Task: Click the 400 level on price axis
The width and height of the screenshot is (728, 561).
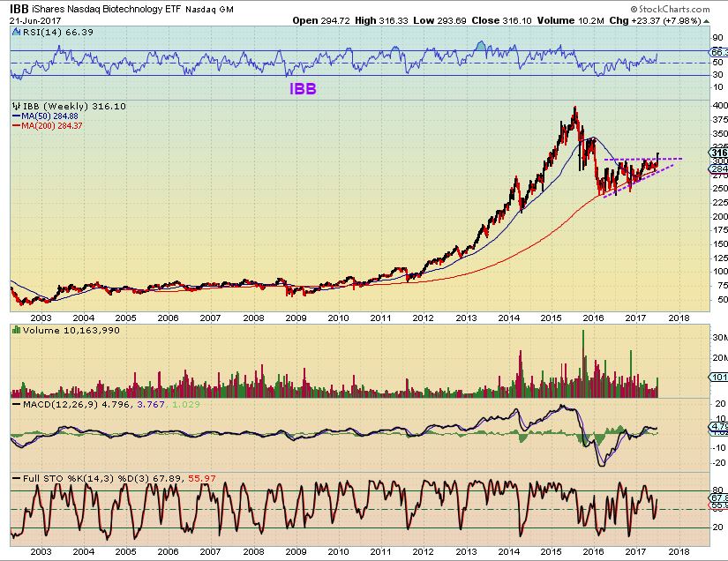Action: 720,105
